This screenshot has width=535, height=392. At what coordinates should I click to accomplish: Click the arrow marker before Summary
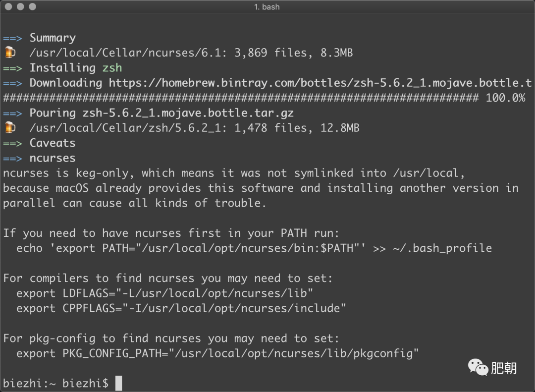click(x=13, y=38)
